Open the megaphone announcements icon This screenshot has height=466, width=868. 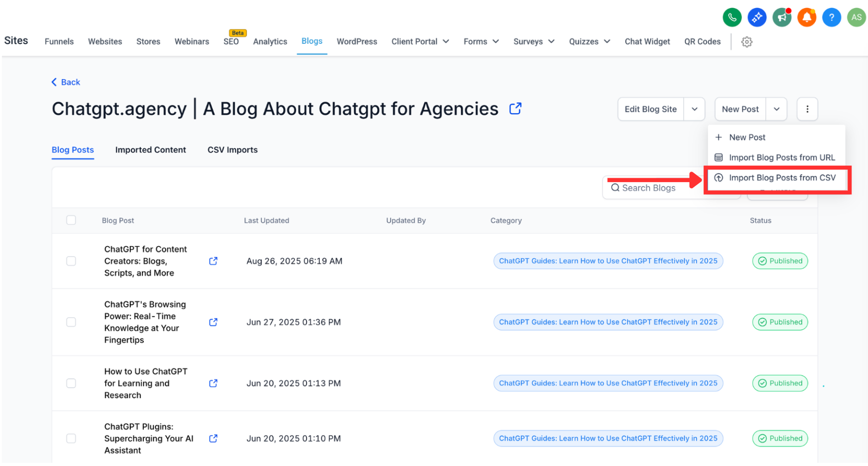coord(782,18)
